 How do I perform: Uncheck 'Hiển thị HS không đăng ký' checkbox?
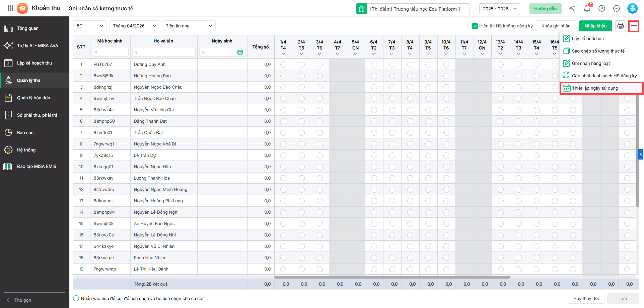[475, 26]
